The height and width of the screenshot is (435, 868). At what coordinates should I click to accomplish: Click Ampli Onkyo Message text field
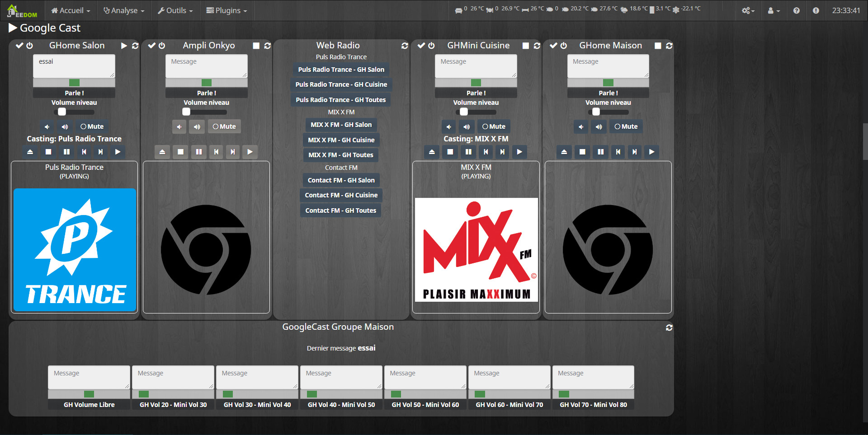point(206,66)
